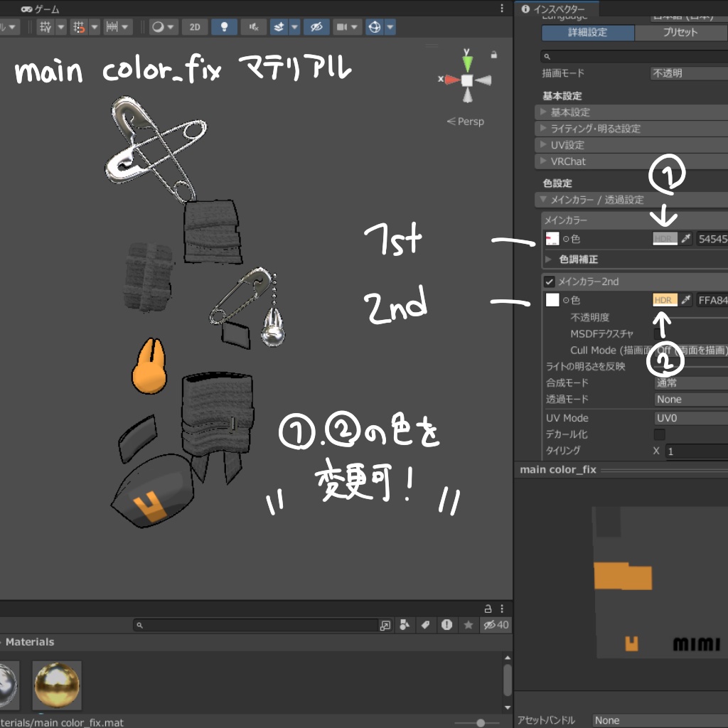Viewport: 728px width, 728px height.
Task: Toggle scene effects (skybox/fx) icon
Action: (279, 27)
